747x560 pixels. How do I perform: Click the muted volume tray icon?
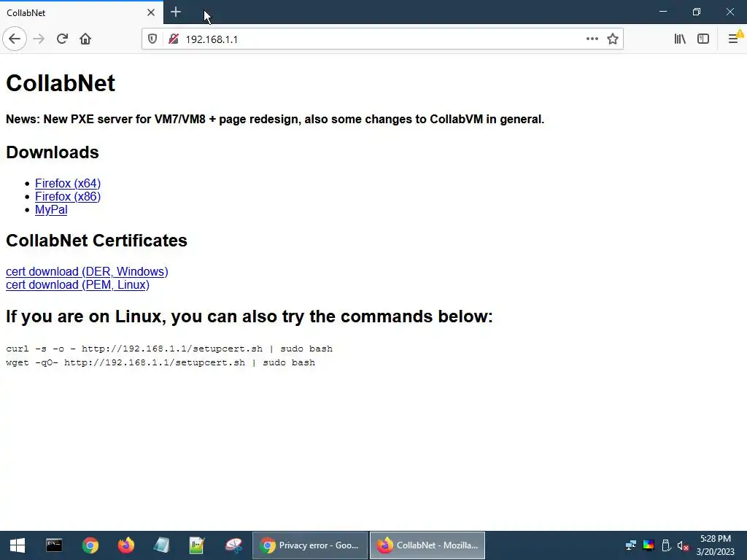pos(683,545)
